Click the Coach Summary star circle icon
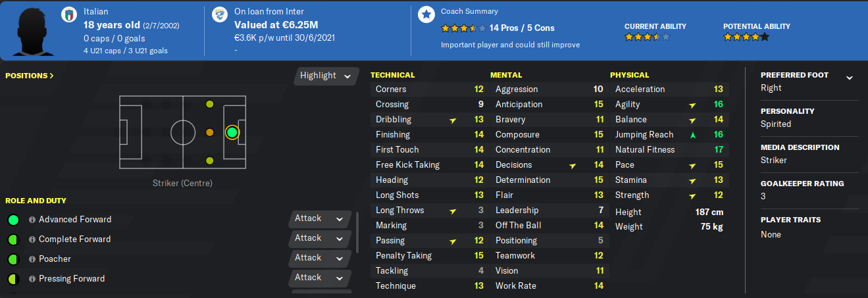 426,15
